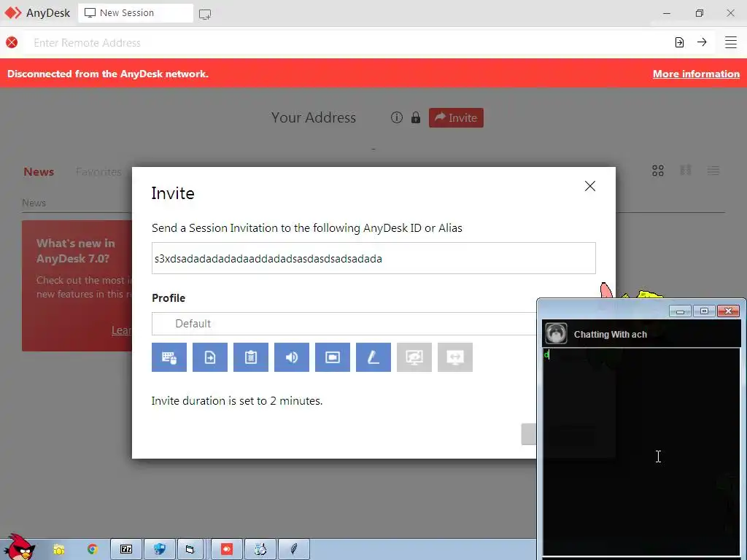Open 7-Zip from the taskbar

(x=126, y=549)
